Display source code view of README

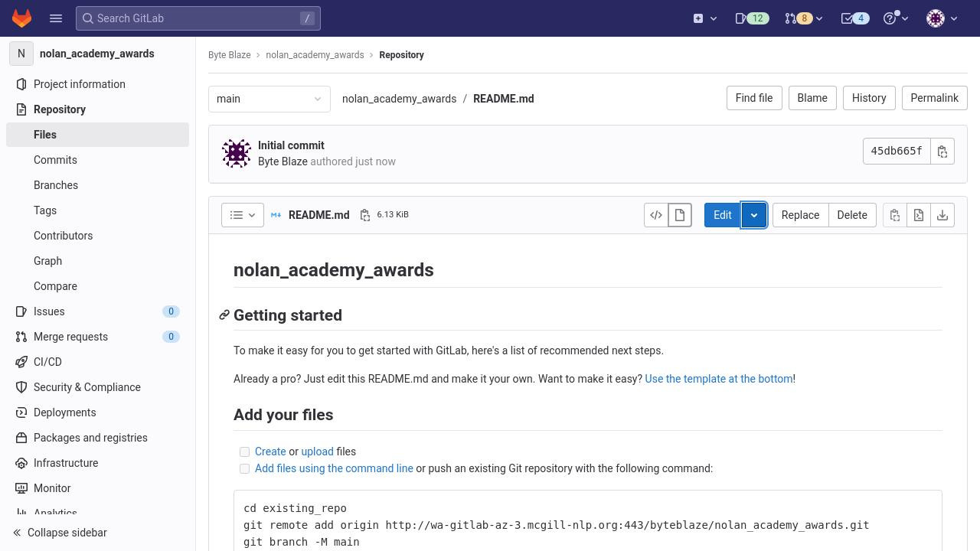[656, 215]
